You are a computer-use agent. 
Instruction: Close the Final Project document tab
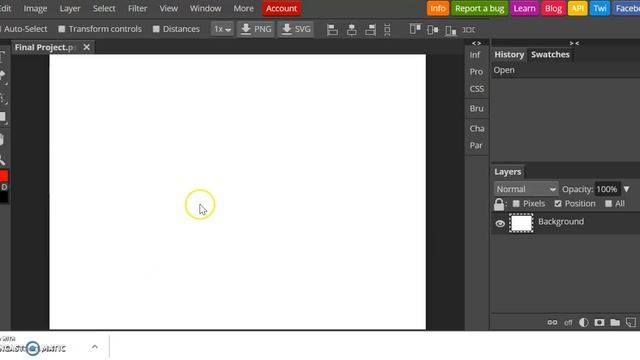click(x=87, y=47)
